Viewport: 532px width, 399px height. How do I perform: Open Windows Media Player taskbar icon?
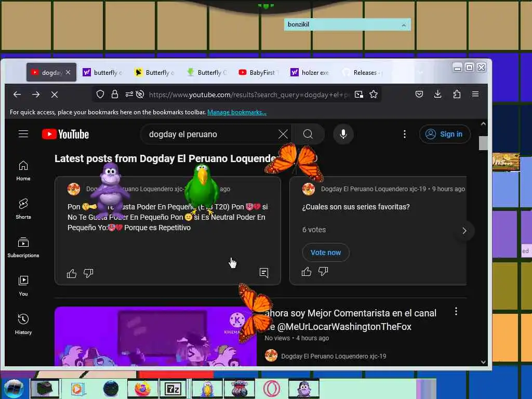pyautogui.click(x=77, y=389)
